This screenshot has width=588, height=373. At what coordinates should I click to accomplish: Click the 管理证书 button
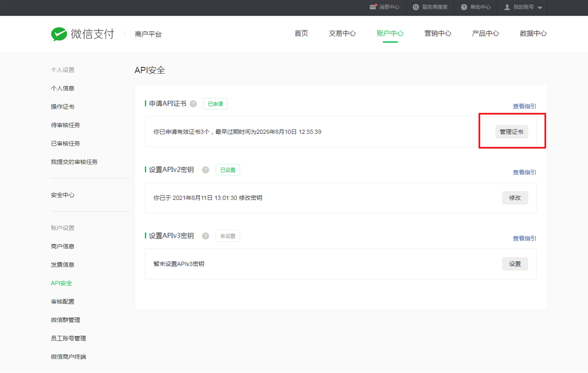click(x=512, y=132)
